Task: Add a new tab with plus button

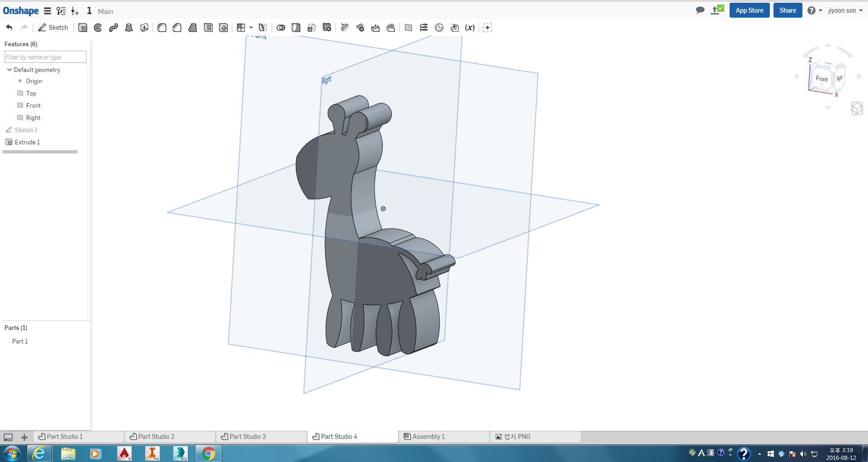Action: [x=24, y=437]
